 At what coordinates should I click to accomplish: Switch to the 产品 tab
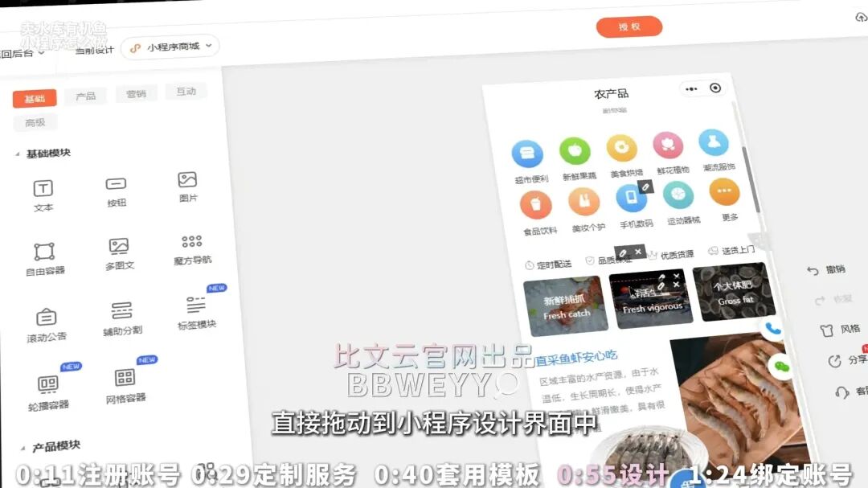[x=85, y=96]
